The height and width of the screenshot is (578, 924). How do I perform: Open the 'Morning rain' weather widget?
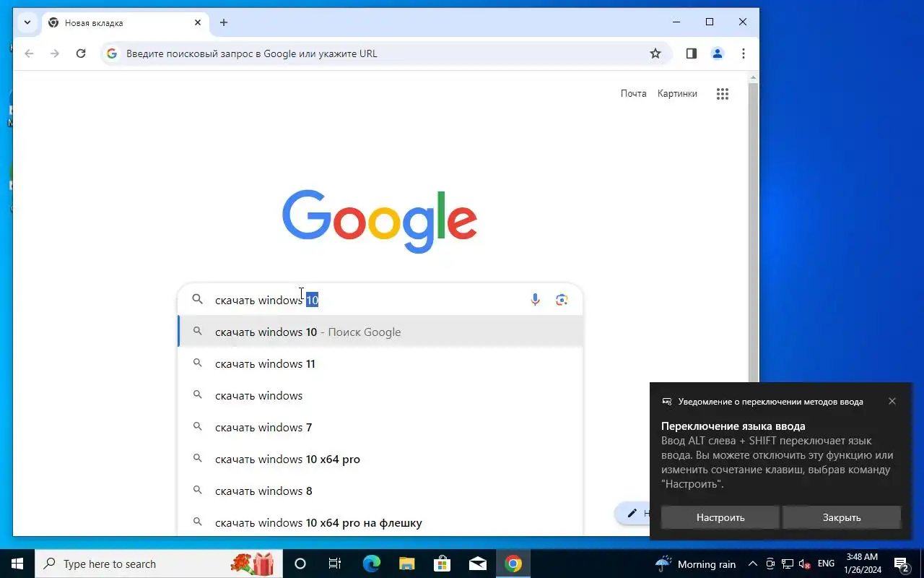695,564
